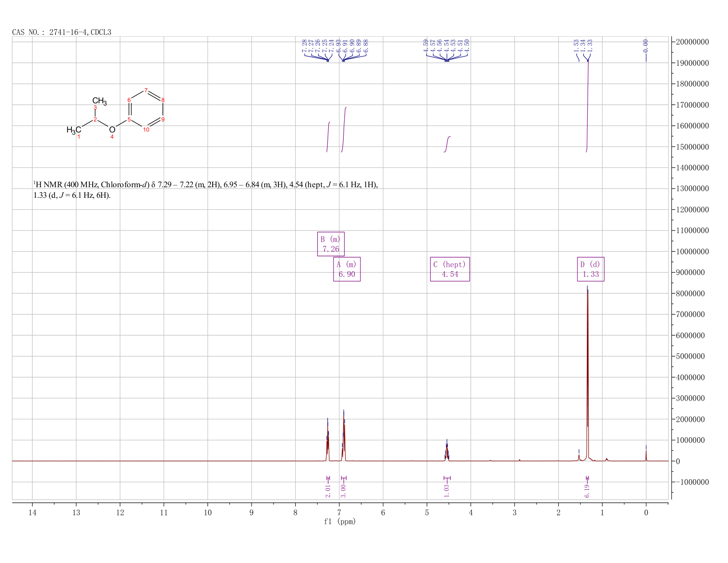Click the H3C group labeled 1

point(74,130)
